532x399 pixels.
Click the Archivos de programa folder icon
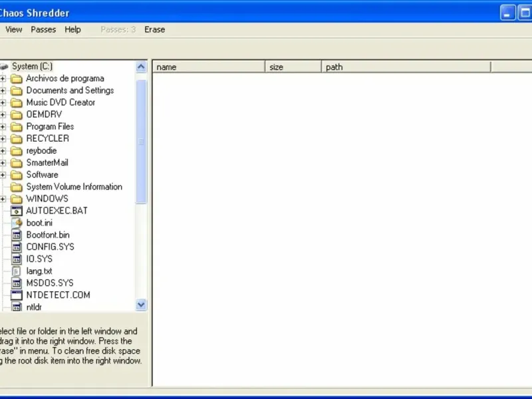(16, 79)
